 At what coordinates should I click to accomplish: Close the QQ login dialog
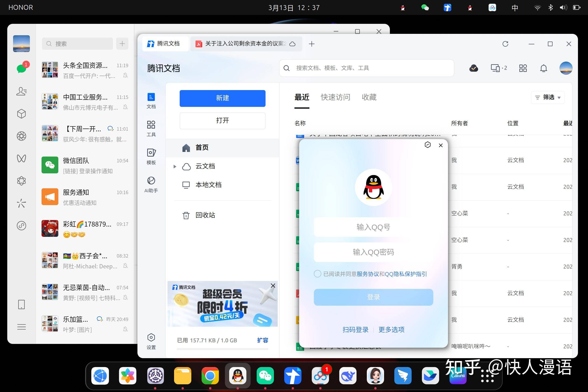tap(441, 145)
